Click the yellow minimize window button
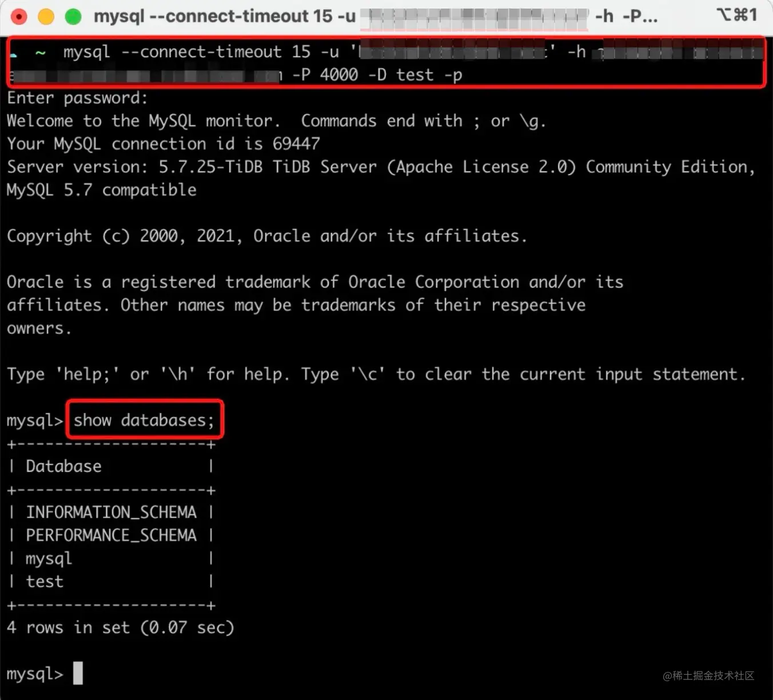Screen dimensions: 773x700 tap(46, 17)
